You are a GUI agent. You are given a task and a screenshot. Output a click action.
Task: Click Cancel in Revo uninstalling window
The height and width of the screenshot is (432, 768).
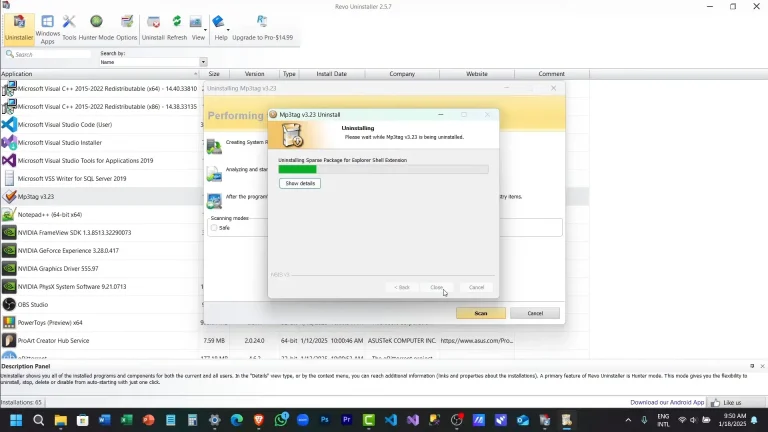pos(535,313)
